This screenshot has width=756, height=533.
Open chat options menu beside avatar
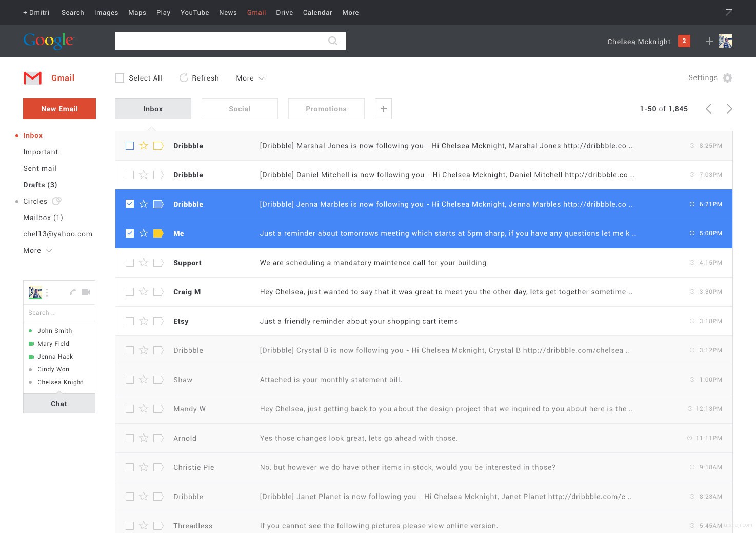tap(47, 292)
